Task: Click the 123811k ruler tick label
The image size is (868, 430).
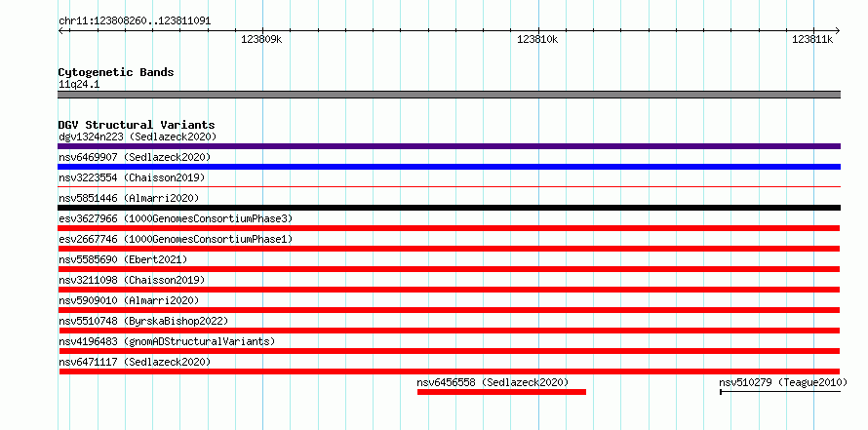Action: [x=812, y=39]
